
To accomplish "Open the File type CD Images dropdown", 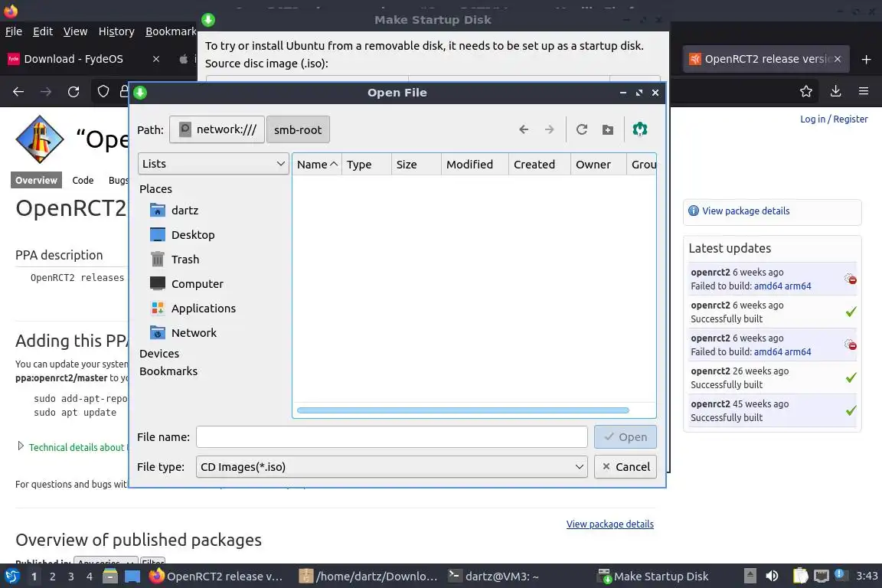I will point(391,466).
